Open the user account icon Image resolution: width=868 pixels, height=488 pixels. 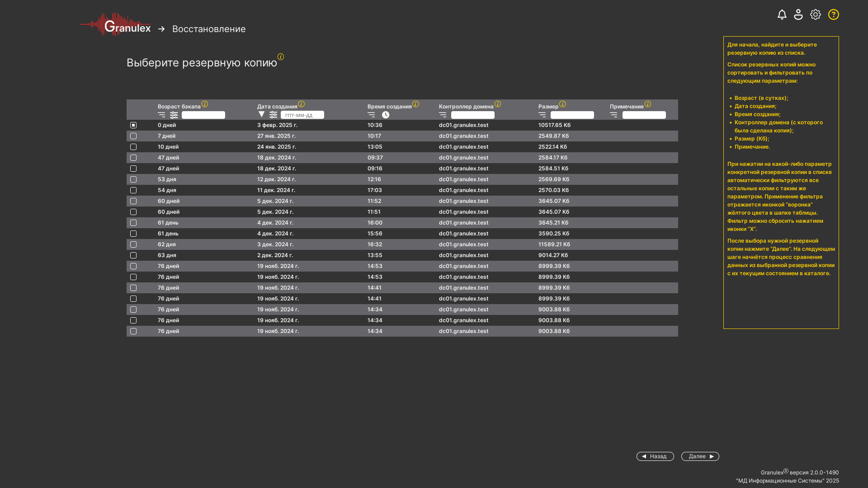pos(798,14)
